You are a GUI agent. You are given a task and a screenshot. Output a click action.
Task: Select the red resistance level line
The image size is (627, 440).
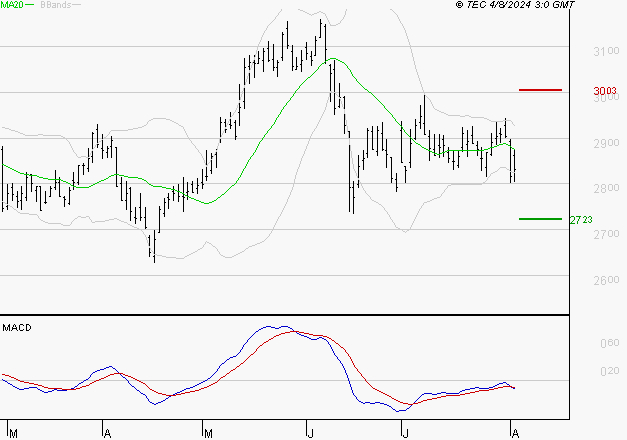pos(540,90)
